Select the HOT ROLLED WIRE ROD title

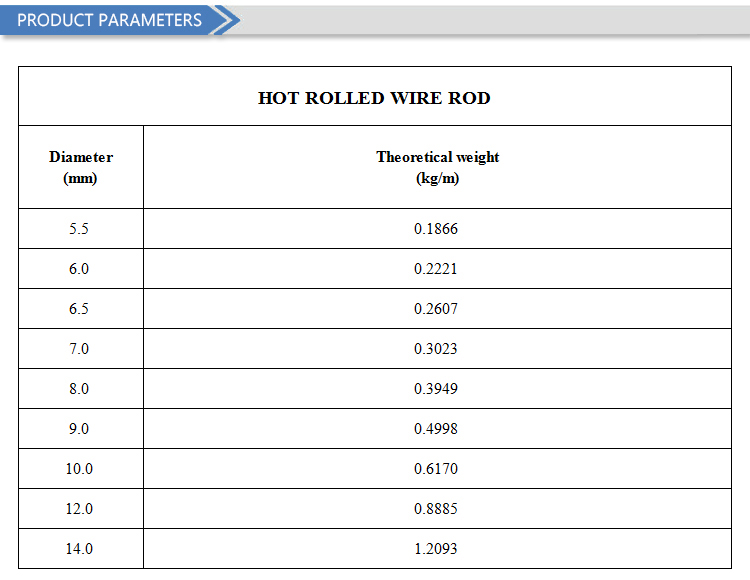tap(374, 98)
